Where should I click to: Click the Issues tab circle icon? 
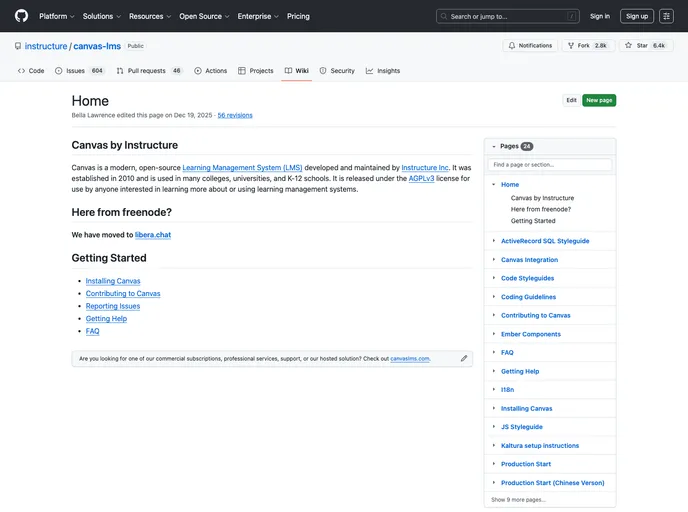(x=58, y=71)
